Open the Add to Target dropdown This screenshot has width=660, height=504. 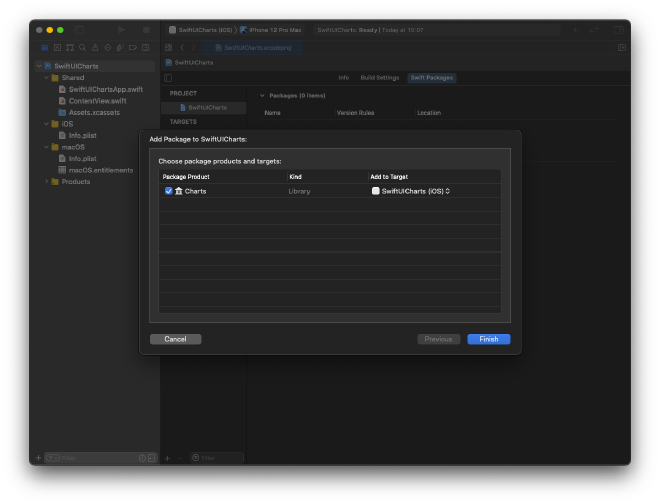coord(447,190)
